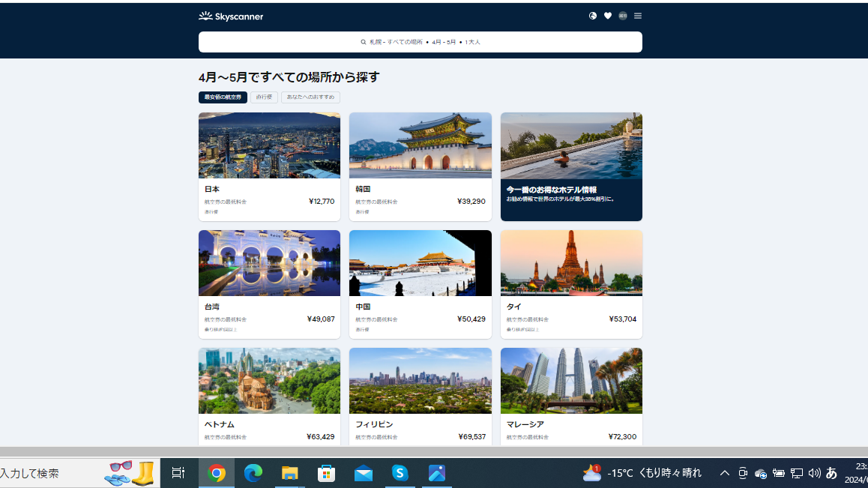The image size is (868, 488).
Task: Open the Microsoft Store taskbar icon
Action: coord(327,473)
